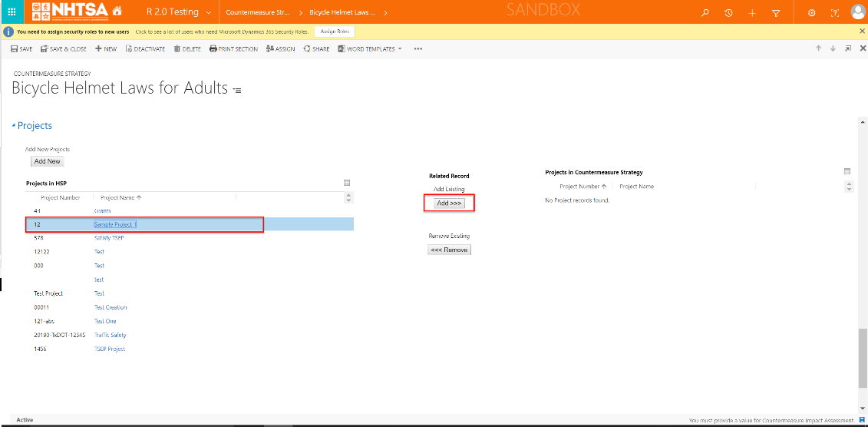Collapse the Projects section
This screenshot has height=427, width=868.
pyautogui.click(x=14, y=126)
